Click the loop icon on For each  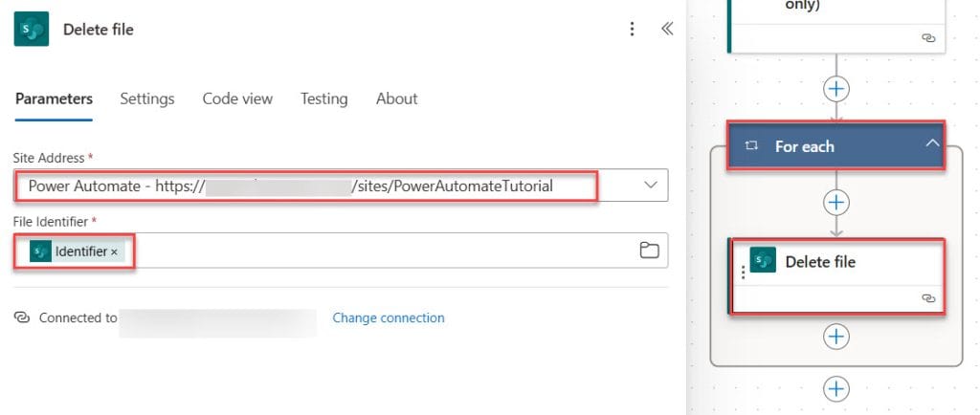(752, 146)
